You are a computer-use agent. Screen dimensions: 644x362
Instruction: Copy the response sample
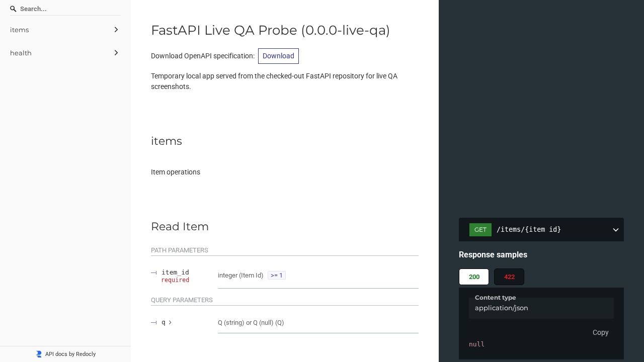601,332
